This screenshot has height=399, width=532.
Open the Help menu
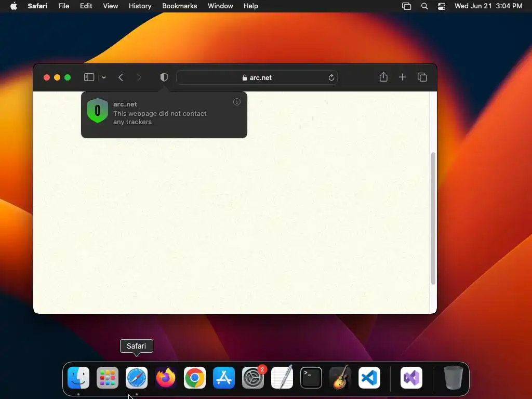pos(251,6)
